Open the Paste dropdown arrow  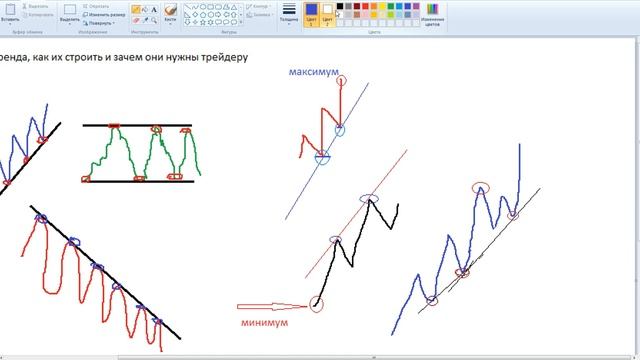(10, 24)
